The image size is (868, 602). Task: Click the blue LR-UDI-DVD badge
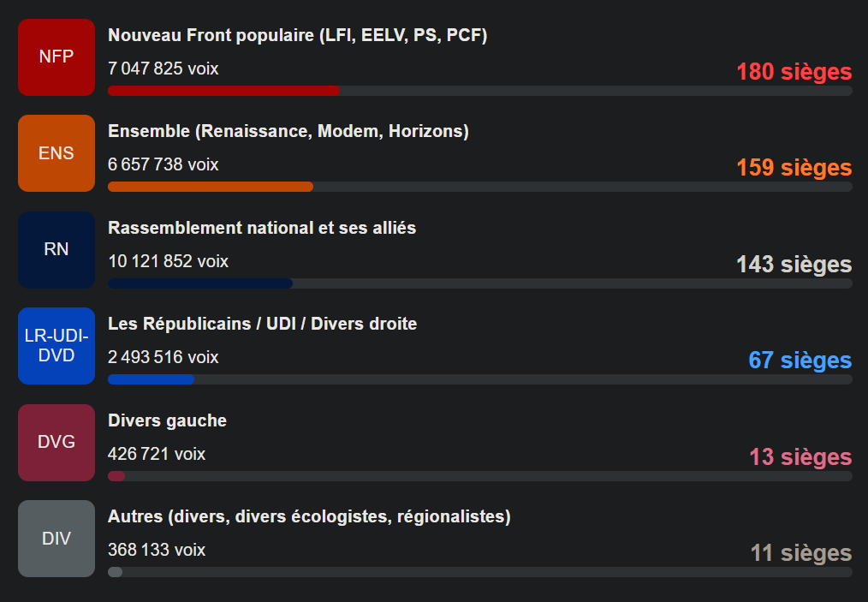tap(56, 346)
